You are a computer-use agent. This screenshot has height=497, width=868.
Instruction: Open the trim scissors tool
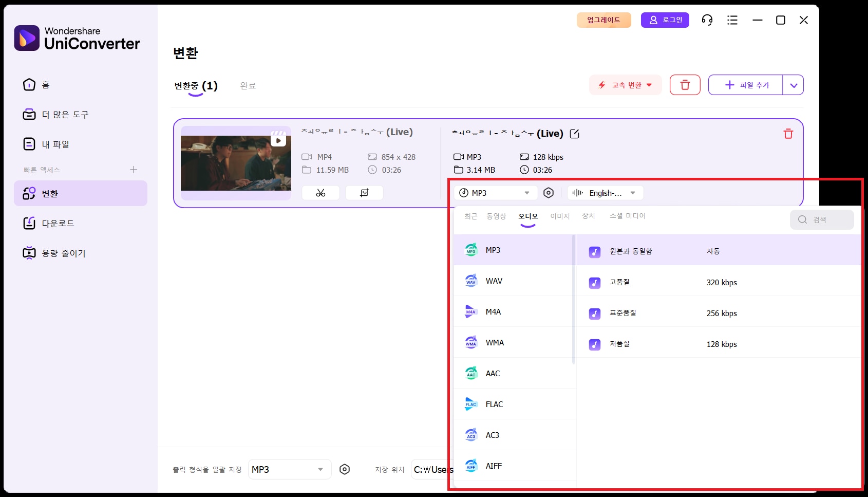click(x=320, y=193)
